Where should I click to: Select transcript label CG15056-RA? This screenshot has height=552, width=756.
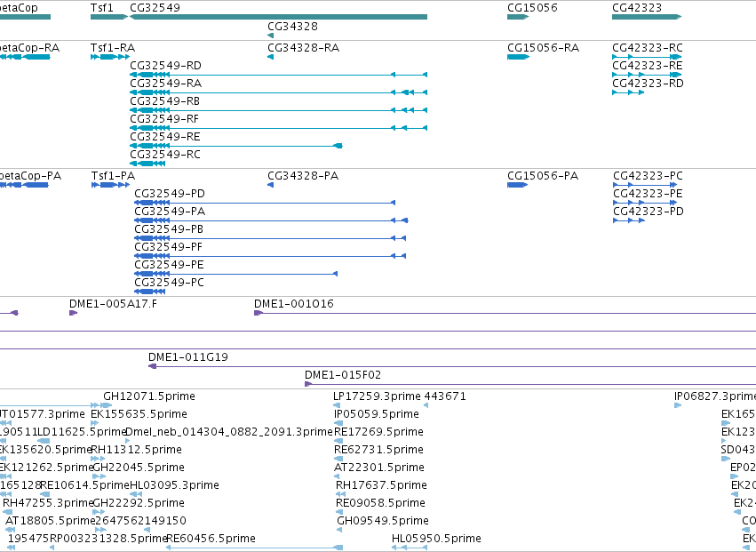tap(543, 48)
